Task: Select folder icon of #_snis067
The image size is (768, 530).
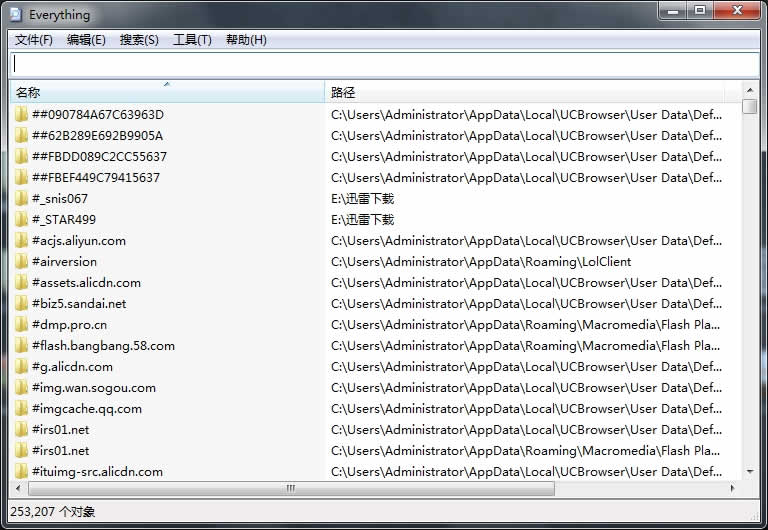Action: (x=21, y=199)
